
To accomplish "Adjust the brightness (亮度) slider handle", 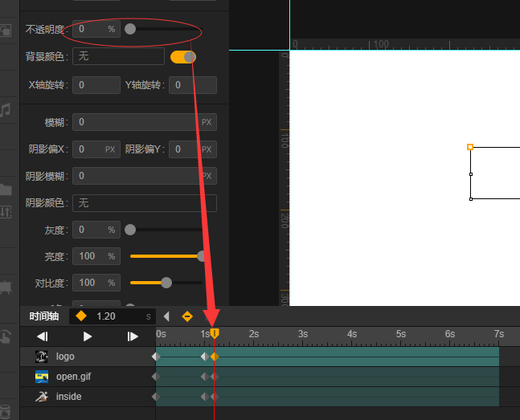I will point(202,256).
